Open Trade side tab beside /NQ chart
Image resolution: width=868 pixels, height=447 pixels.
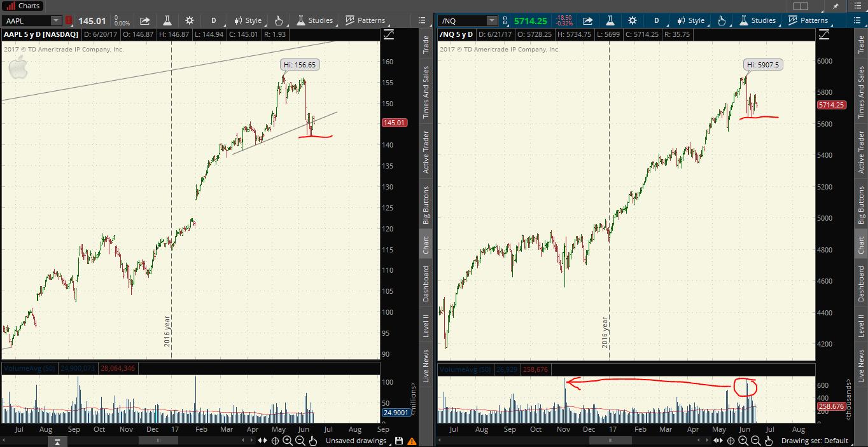tap(861, 45)
